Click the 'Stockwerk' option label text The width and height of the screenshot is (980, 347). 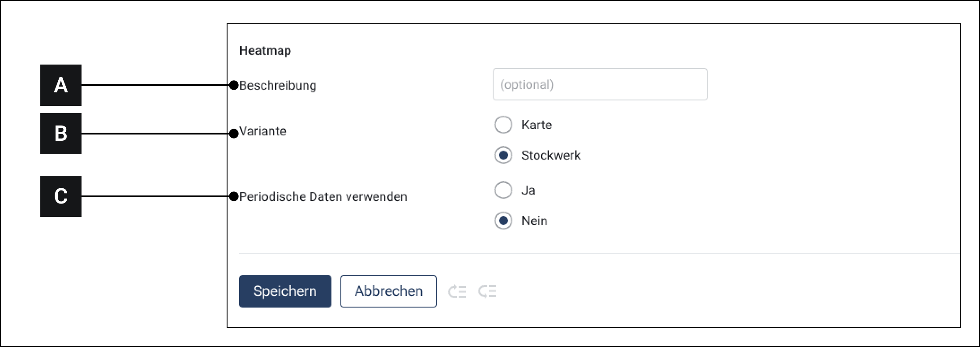click(551, 155)
